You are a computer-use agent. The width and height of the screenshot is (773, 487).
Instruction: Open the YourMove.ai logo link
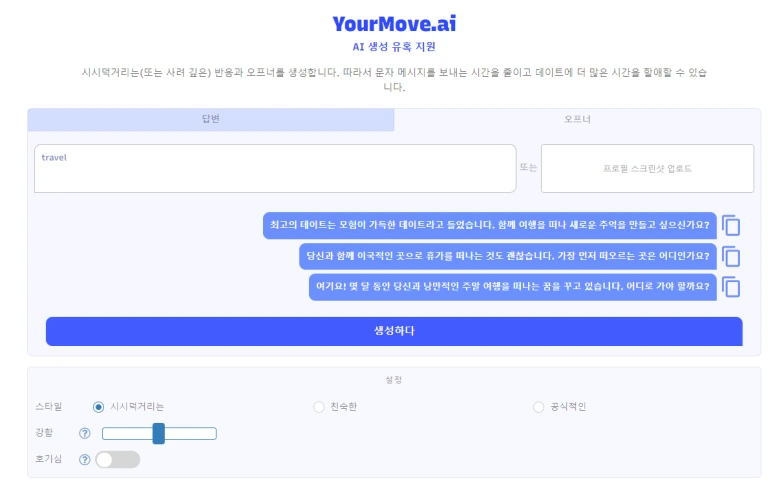[x=394, y=24]
